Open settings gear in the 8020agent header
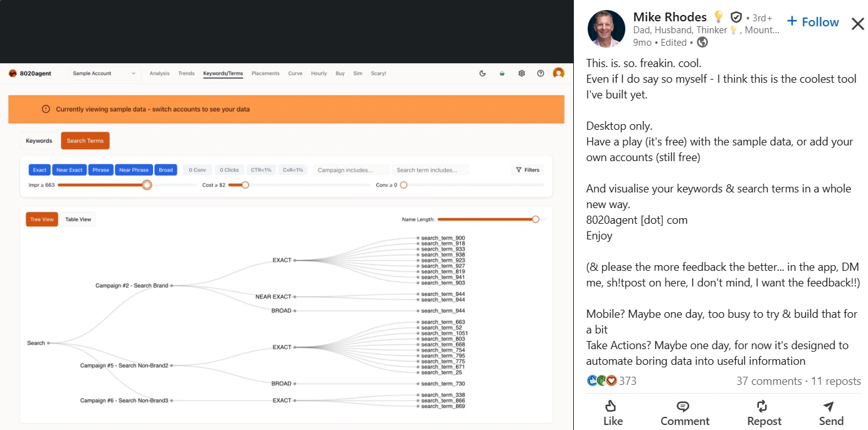The width and height of the screenshot is (868, 430). [521, 73]
